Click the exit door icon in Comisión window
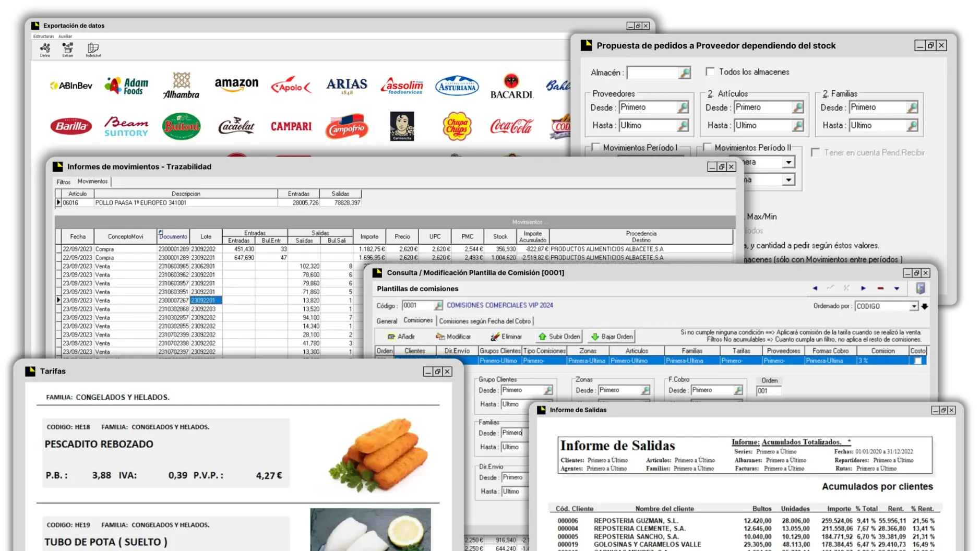Image resolution: width=980 pixels, height=551 pixels. click(x=920, y=288)
